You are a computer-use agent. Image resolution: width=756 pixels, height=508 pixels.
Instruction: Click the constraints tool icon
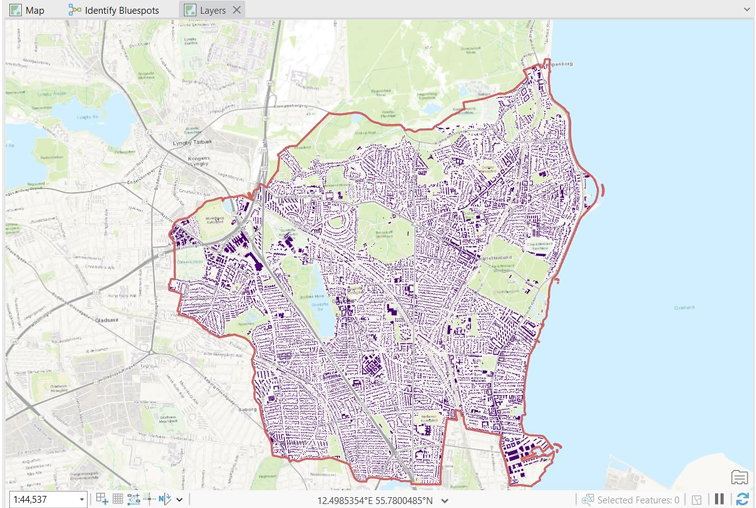point(134,499)
